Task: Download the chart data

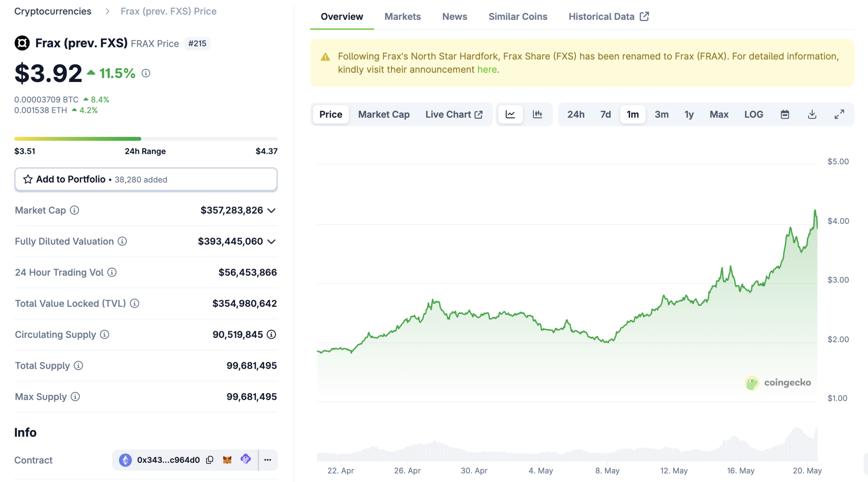Action: point(812,114)
